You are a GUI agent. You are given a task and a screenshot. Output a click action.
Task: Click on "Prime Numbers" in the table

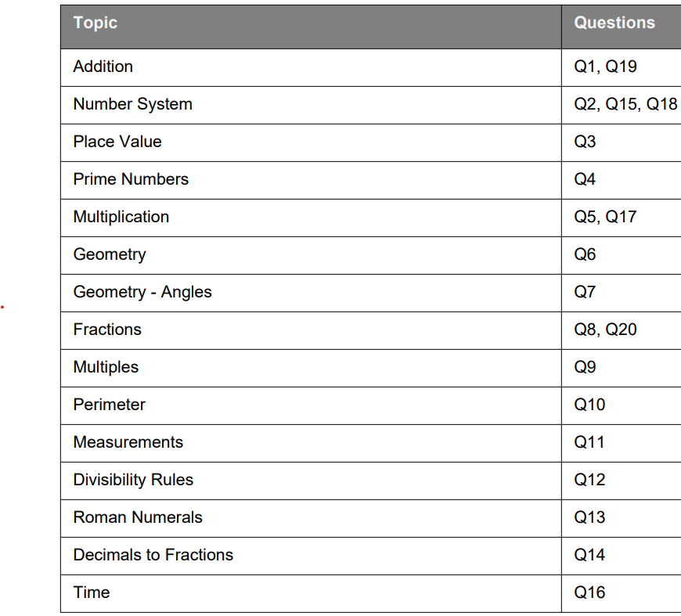[131, 179]
